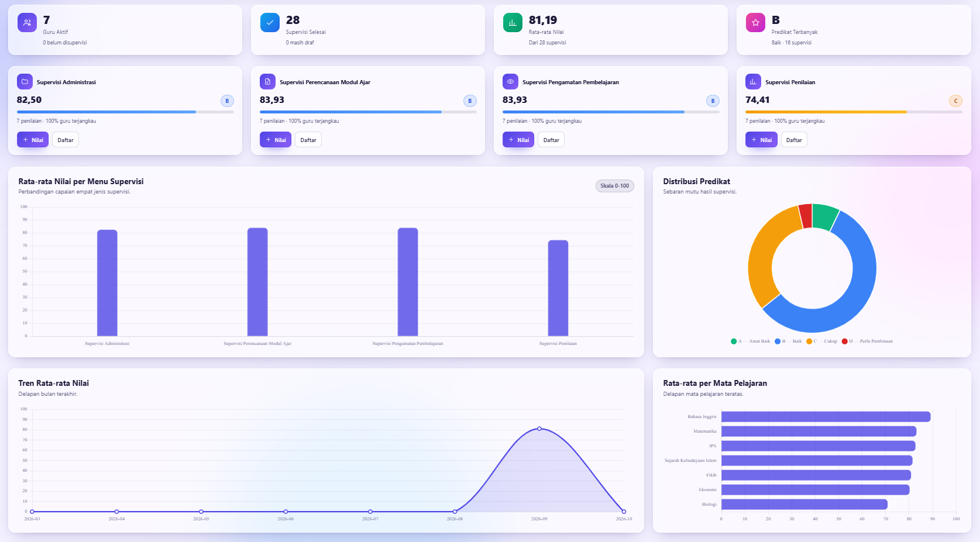The image size is (980, 542).
Task: Click the Supervisi Selesai checkmark icon
Action: point(270,23)
